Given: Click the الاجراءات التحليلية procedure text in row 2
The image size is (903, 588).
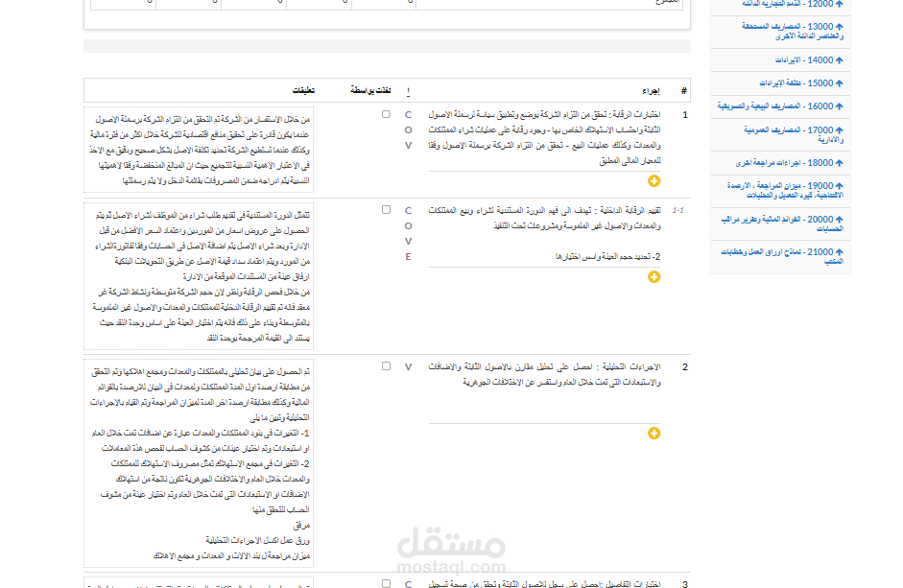Looking at the screenshot, I should pyautogui.click(x=544, y=374).
